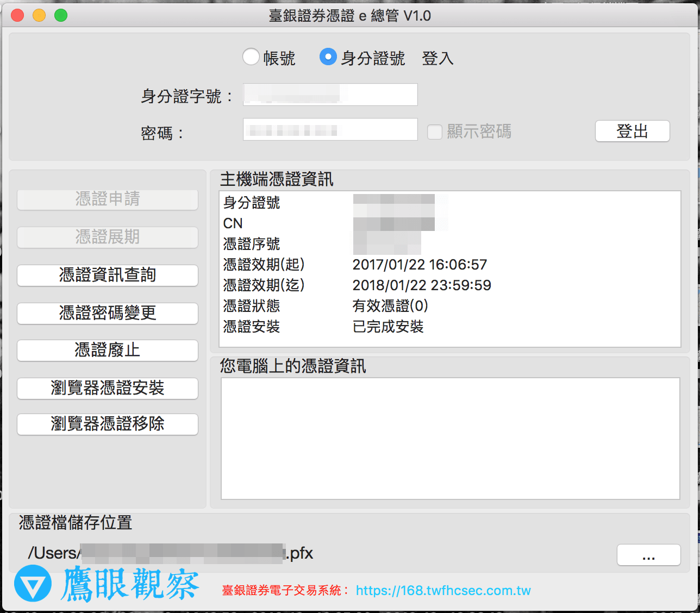Click the 憑證申請 button

[108, 199]
